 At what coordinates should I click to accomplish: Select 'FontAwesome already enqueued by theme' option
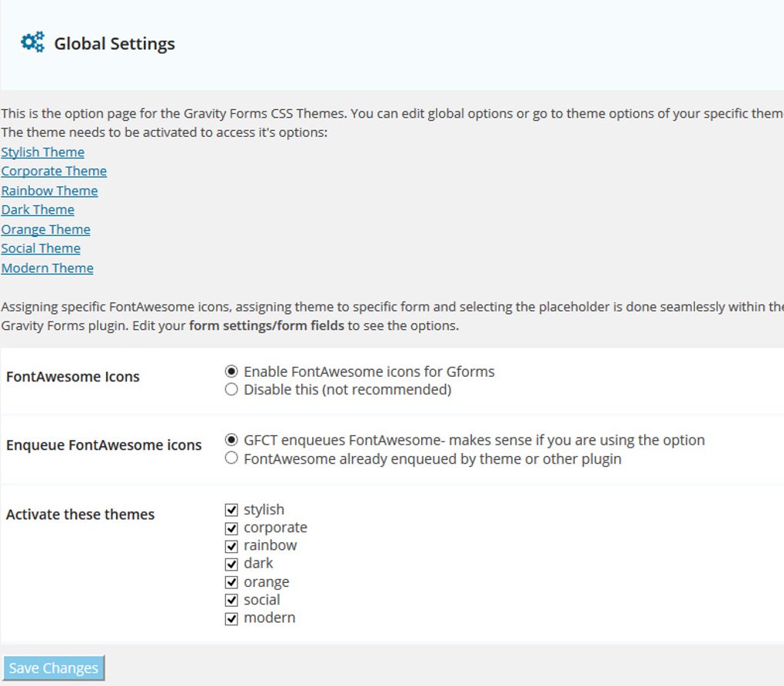[x=231, y=458]
